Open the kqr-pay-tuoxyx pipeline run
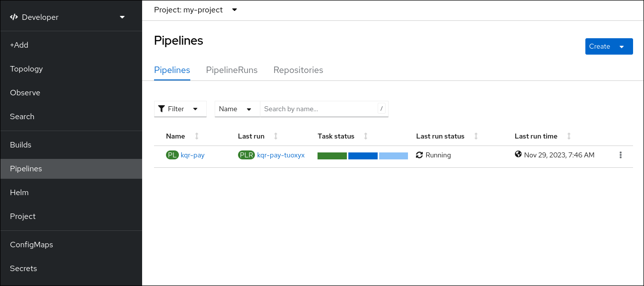 coord(280,155)
